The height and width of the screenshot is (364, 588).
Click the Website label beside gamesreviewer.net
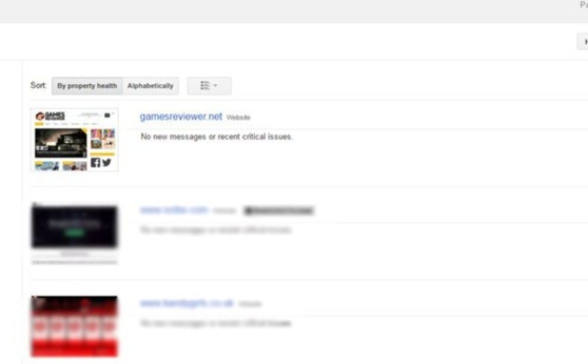pyautogui.click(x=238, y=117)
